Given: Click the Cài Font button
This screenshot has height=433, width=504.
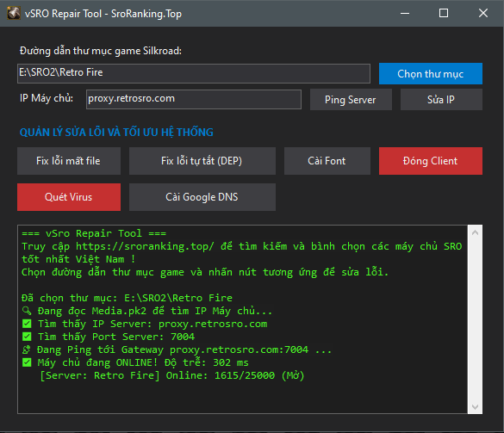Looking at the screenshot, I should 327,161.
